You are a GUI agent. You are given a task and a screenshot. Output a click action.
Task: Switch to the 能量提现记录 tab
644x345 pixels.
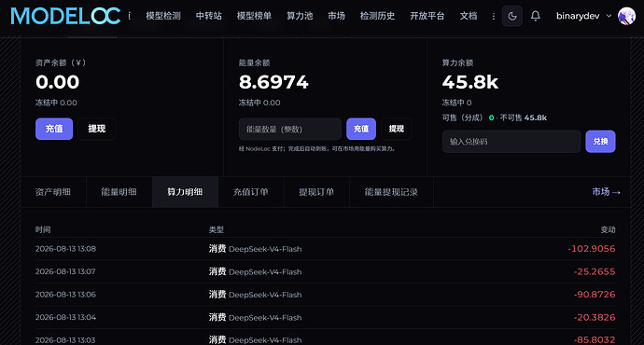391,192
